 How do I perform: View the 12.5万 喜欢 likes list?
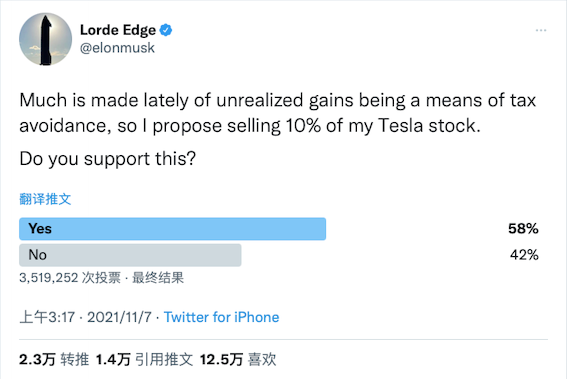pyautogui.click(x=238, y=359)
